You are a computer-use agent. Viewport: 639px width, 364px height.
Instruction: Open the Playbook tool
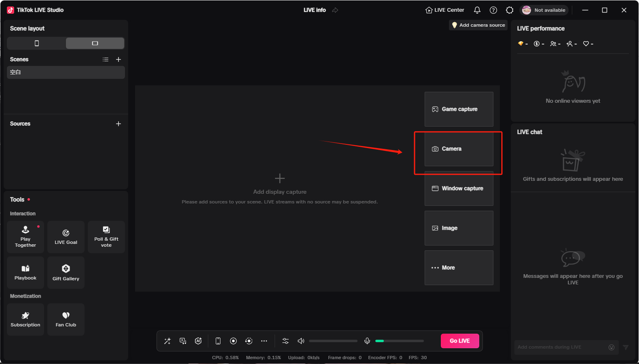tap(25, 273)
